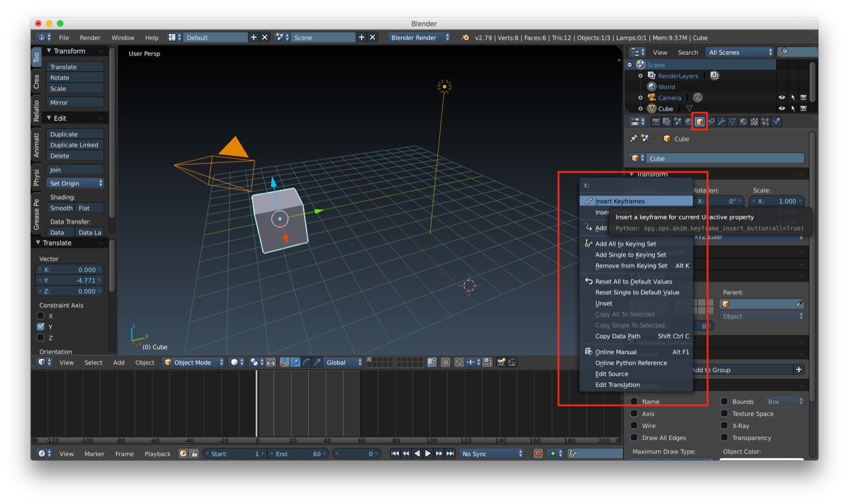The width and height of the screenshot is (849, 504).
Task: Open the Constraints tab (chain link icon)
Action: pos(711,121)
